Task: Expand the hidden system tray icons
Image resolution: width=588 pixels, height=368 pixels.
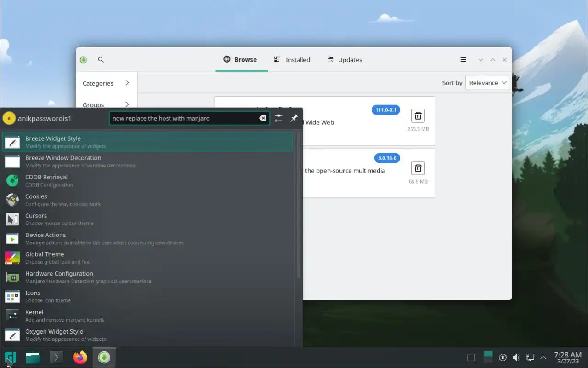Action: pos(543,357)
